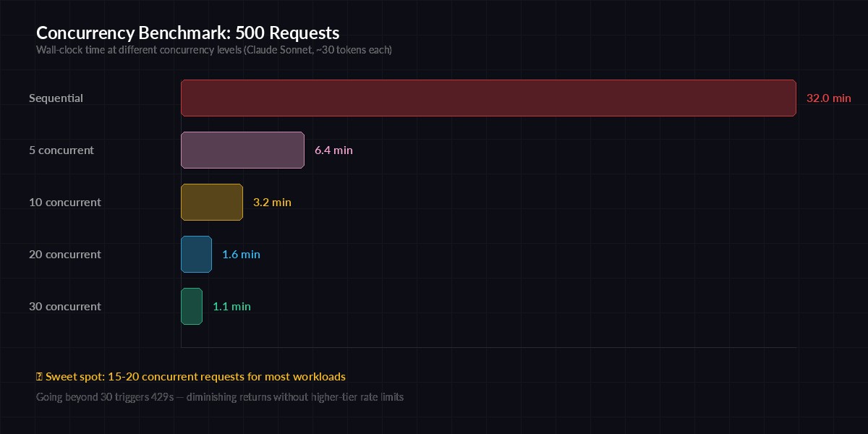
Task: Select the 20 concurrent row label
Action: point(64,254)
